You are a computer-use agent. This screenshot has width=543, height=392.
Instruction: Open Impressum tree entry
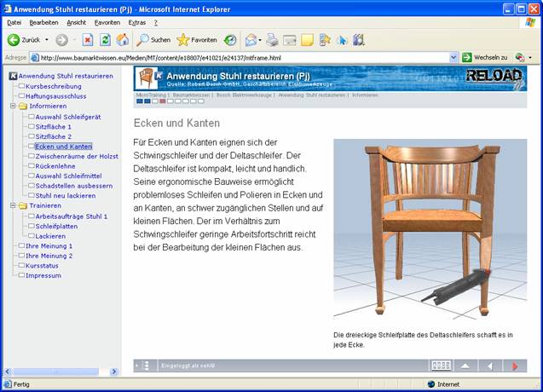click(43, 275)
